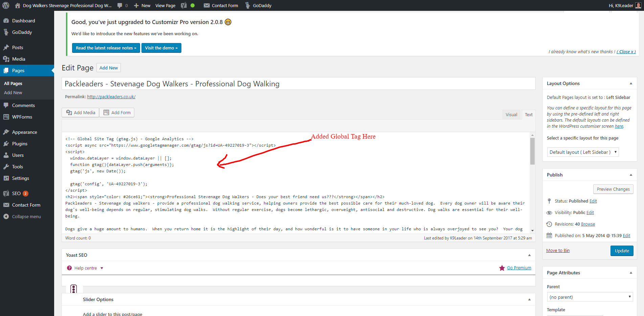Viewport: 644px width, 316px height.
Task: Open the Parent page dropdown
Action: (590, 297)
